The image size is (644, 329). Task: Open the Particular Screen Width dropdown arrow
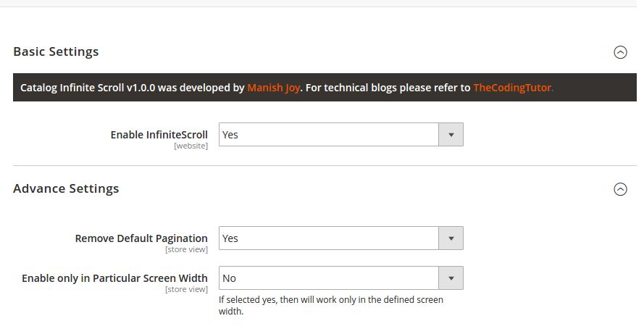point(451,278)
